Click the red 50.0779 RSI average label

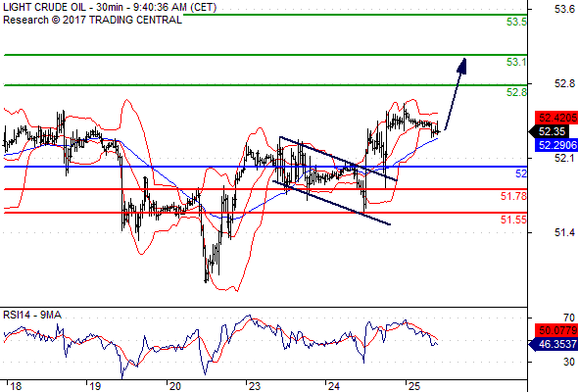tap(556, 330)
